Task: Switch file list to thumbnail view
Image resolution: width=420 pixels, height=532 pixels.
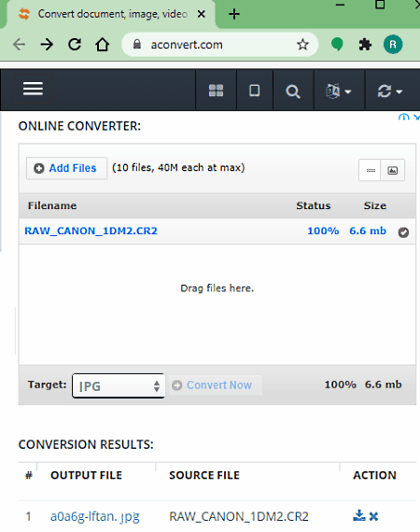Action: [393, 170]
